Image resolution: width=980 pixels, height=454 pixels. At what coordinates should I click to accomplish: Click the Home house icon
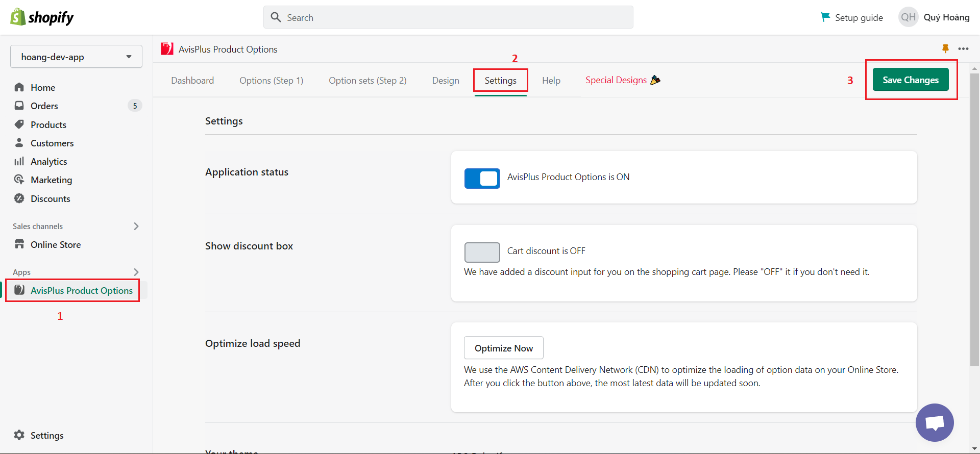click(x=19, y=87)
